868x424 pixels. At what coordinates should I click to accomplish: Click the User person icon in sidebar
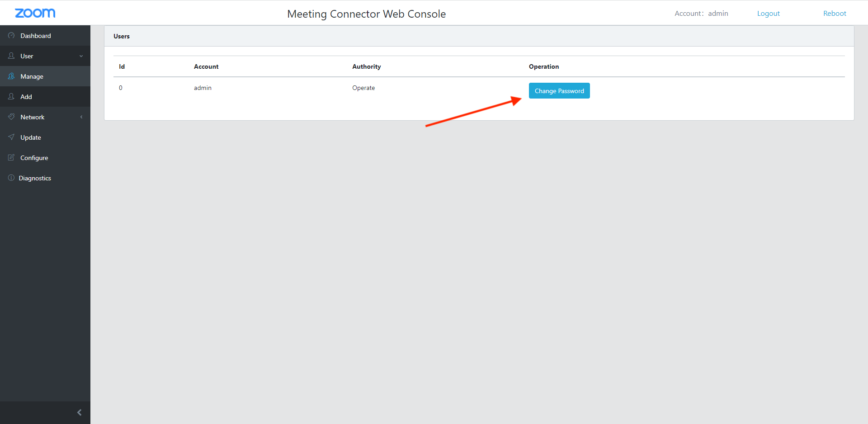click(x=11, y=56)
